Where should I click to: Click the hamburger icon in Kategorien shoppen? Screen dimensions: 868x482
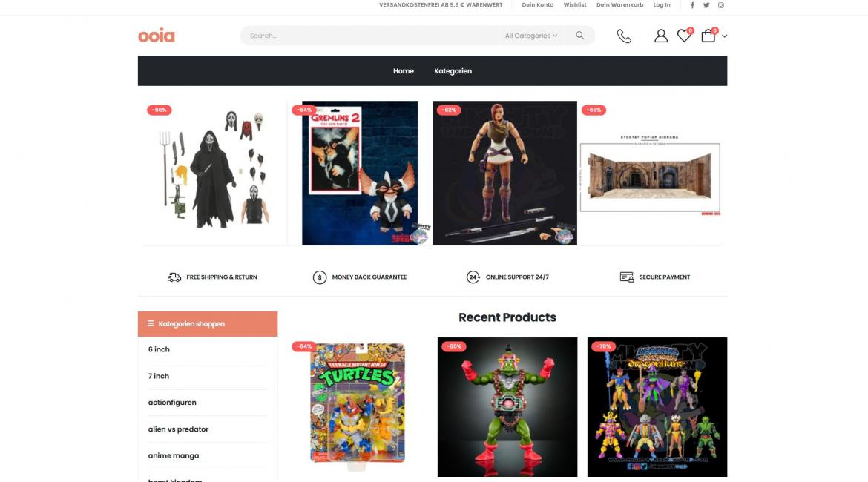pos(151,324)
